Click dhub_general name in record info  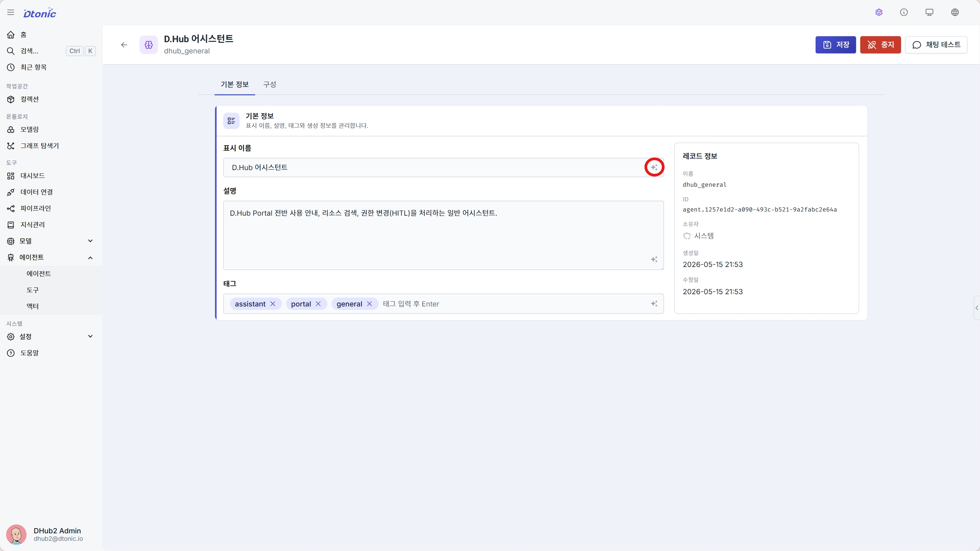pos(705,185)
